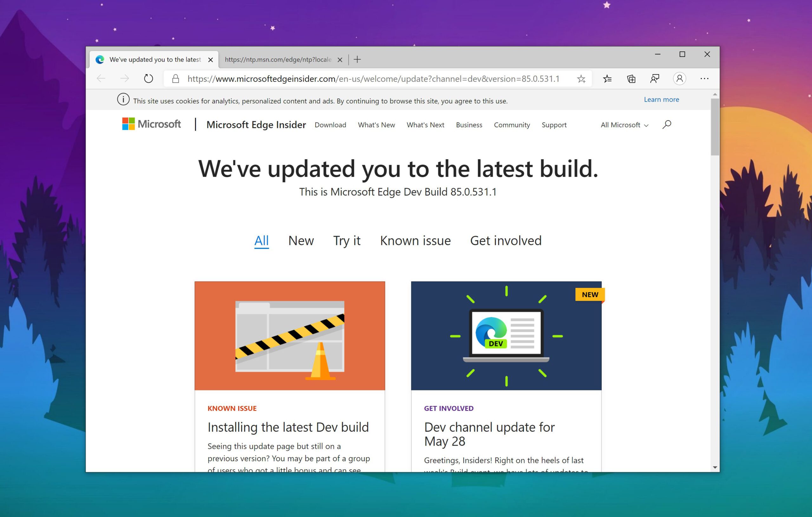This screenshot has height=517, width=812.
Task: Close the 'We've updated you' tab
Action: tap(210, 60)
